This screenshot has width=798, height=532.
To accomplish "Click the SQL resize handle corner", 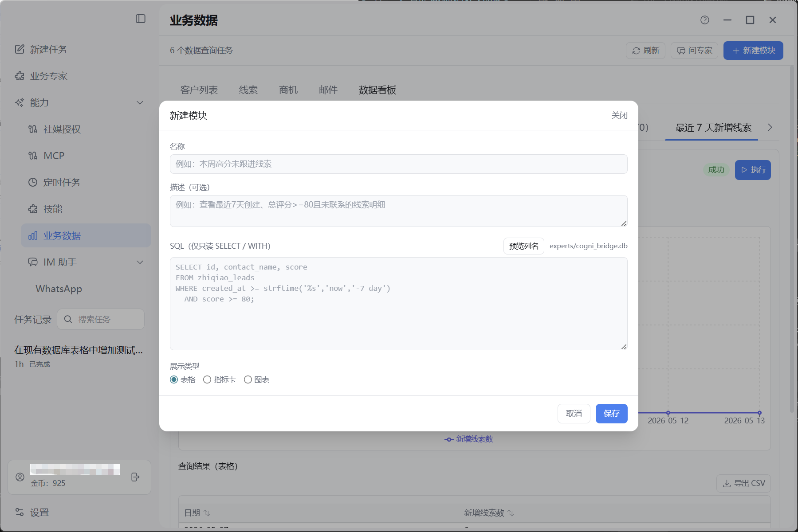I will 624,347.
